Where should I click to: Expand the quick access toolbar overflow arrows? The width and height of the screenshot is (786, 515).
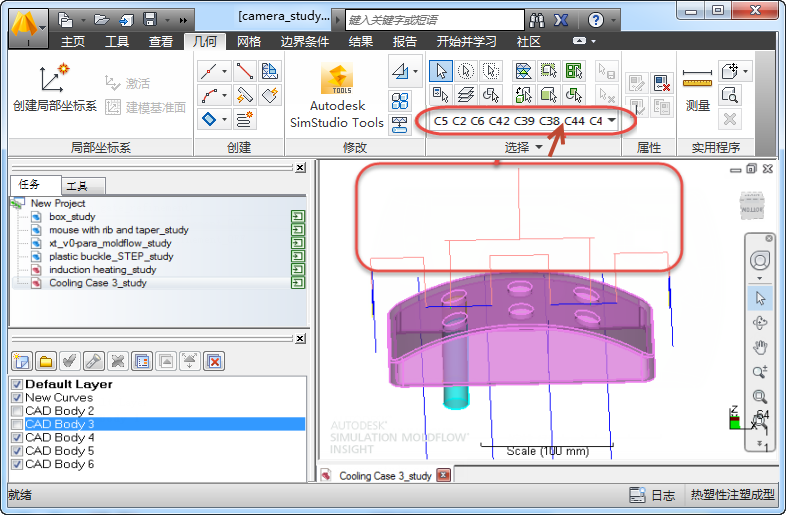coord(183,21)
